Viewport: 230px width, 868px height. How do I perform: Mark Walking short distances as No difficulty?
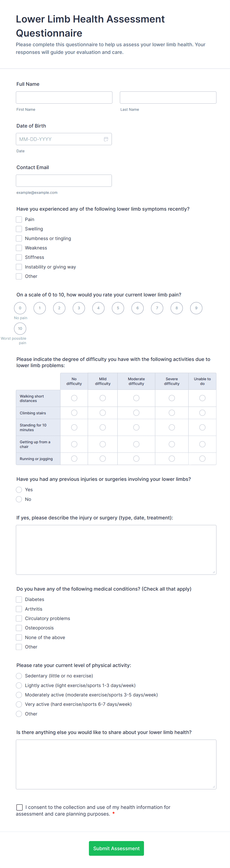pyautogui.click(x=74, y=398)
